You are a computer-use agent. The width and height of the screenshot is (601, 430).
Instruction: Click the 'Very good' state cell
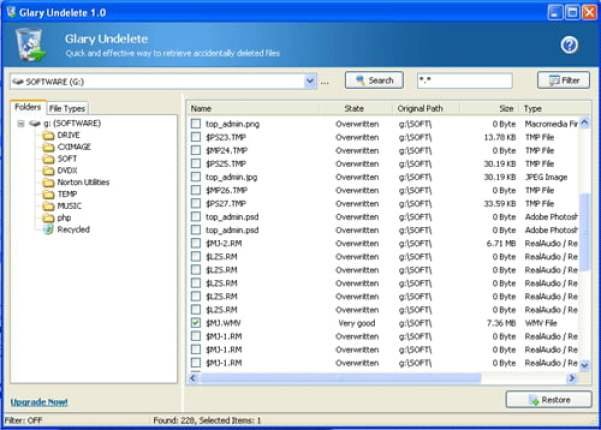356,323
